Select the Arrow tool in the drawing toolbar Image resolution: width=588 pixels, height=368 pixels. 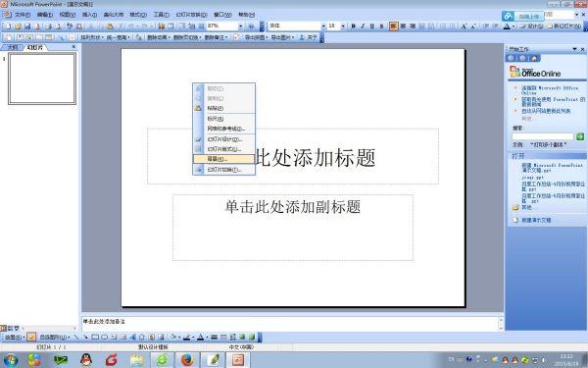click(x=85, y=337)
